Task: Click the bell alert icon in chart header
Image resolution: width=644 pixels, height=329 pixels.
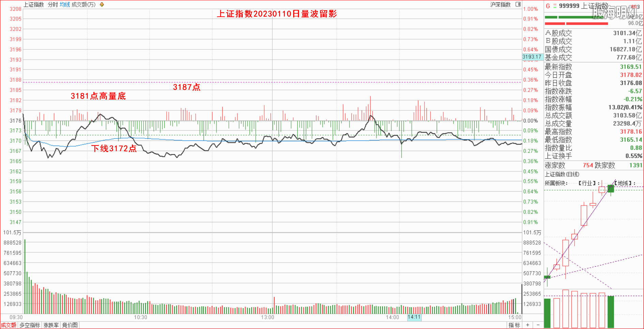Action: pyautogui.click(x=102, y=4)
